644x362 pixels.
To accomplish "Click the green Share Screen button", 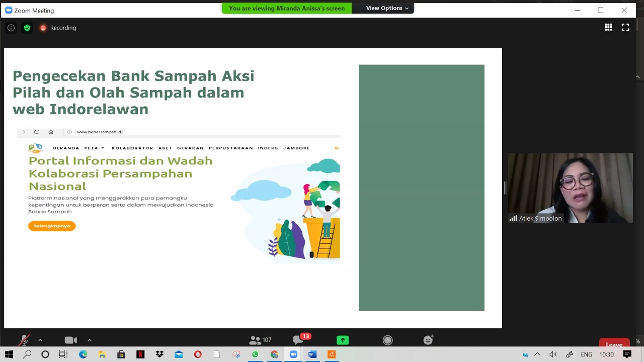I will (343, 340).
